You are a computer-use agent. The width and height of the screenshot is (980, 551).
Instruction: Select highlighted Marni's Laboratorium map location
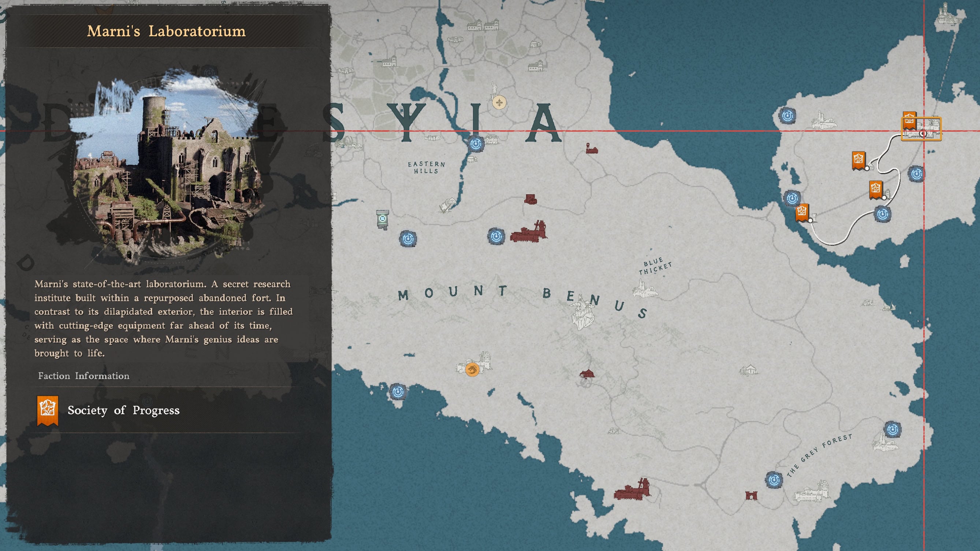921,129
